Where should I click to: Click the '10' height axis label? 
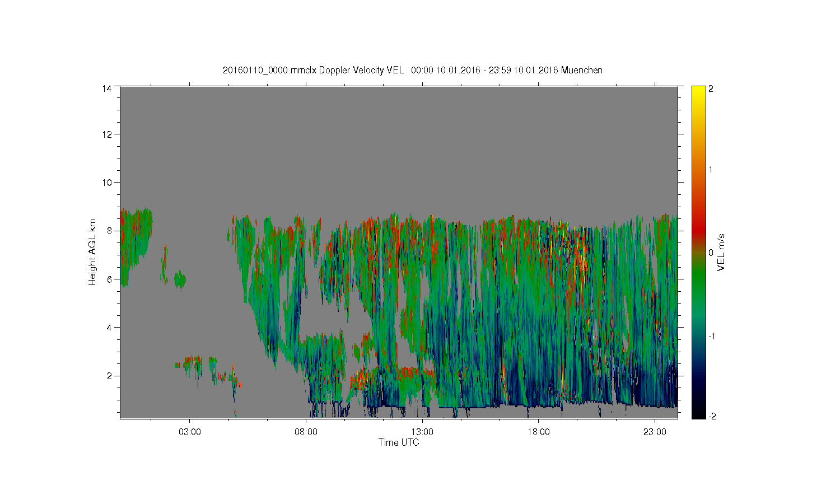pos(107,183)
